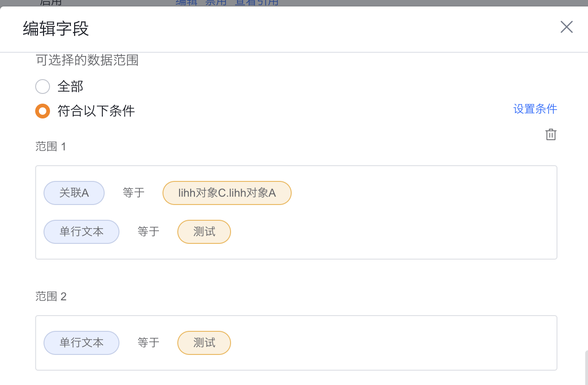Viewport: 588px width, 385px height.
Task: Click 等于 operator next to 关联A
Action: click(134, 193)
